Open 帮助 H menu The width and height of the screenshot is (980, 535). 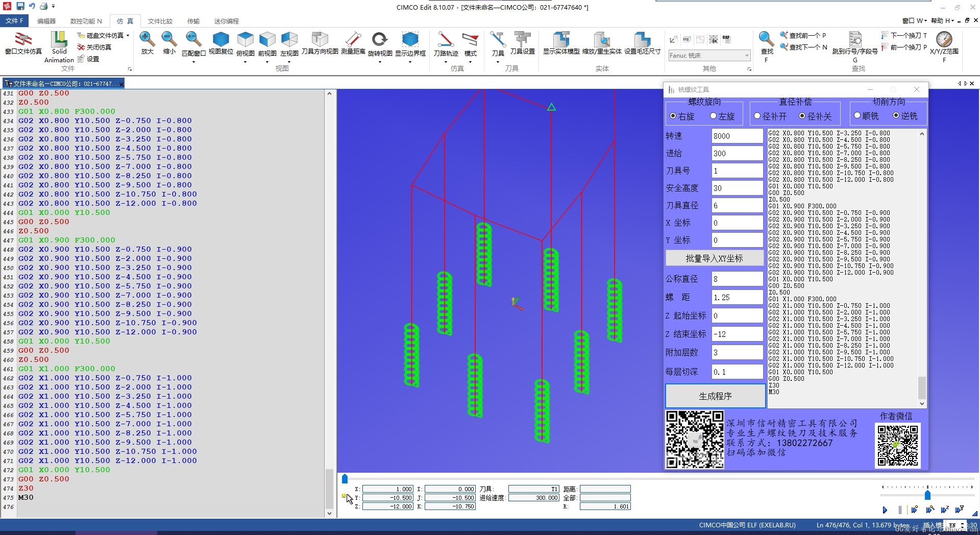click(x=942, y=20)
